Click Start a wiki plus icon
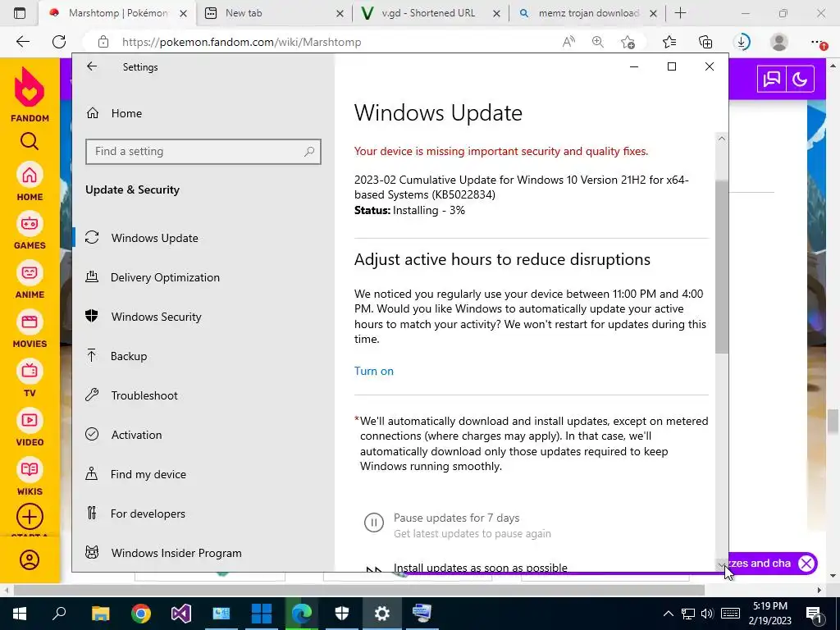Image resolution: width=840 pixels, height=630 pixels. tap(30, 517)
